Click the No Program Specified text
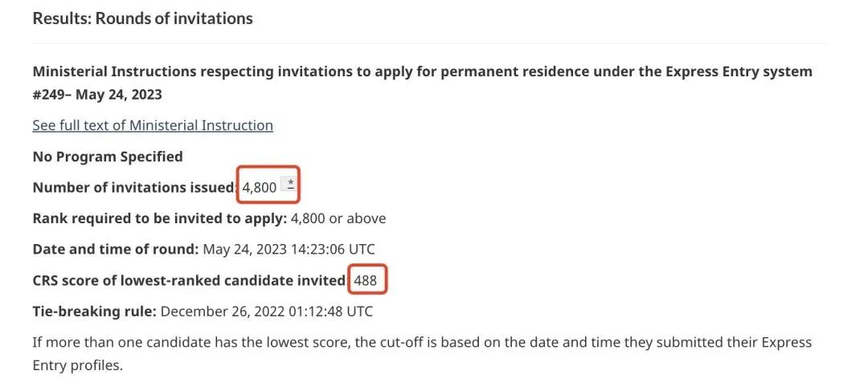This screenshot has height=391, width=868. coord(108,157)
